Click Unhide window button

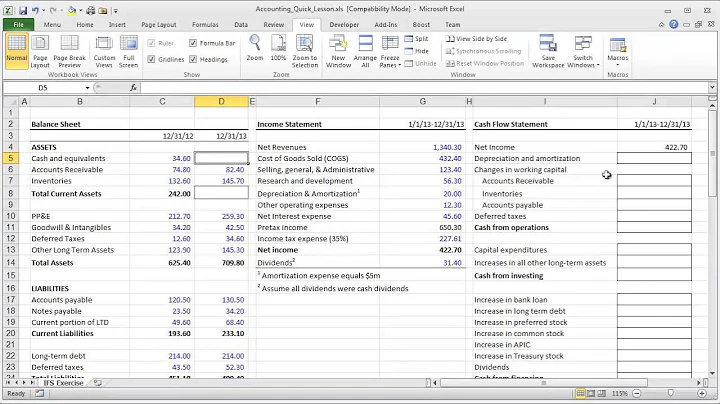click(x=421, y=63)
